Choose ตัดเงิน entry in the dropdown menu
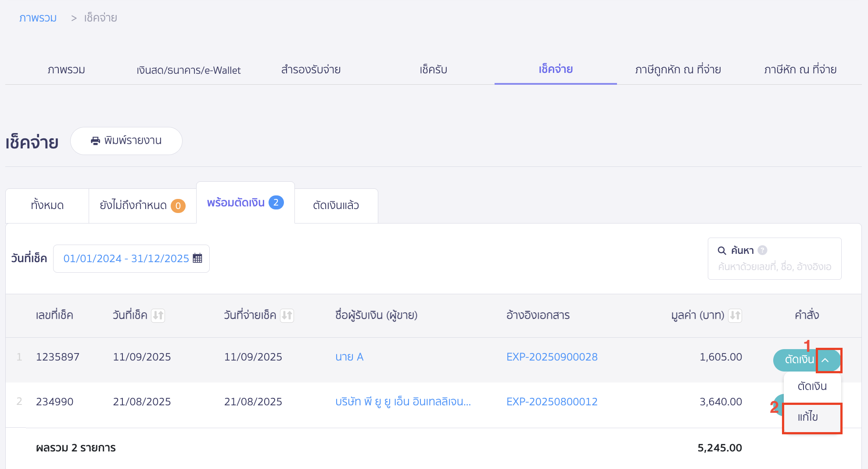 (x=812, y=386)
